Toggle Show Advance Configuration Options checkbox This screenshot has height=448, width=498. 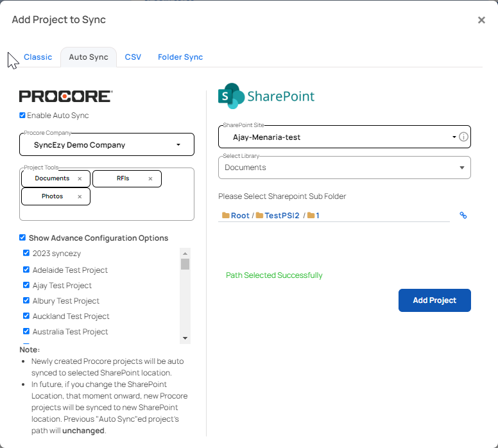pos(22,237)
